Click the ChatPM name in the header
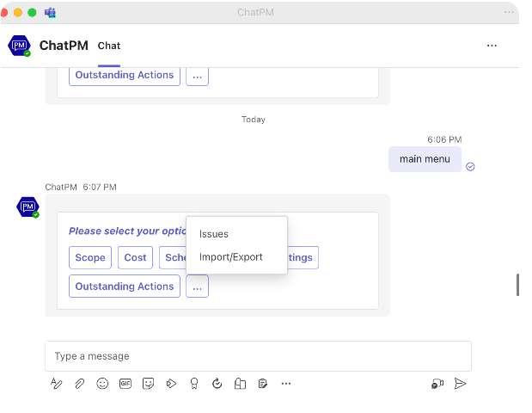The height and width of the screenshot is (413, 532). [x=64, y=46]
